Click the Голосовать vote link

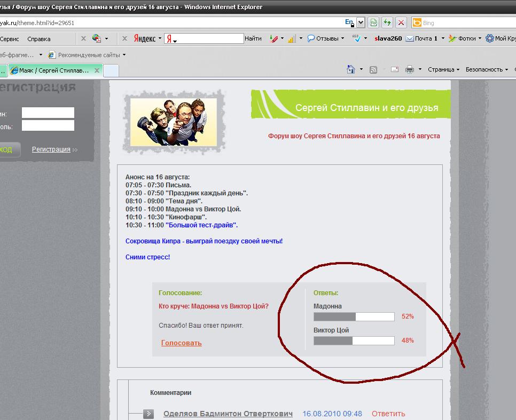click(x=181, y=343)
